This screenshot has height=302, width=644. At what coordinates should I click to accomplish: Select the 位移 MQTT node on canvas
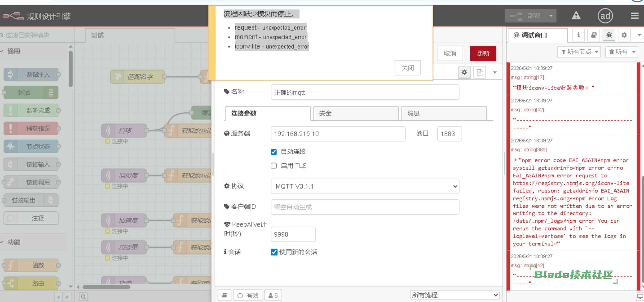124,130
